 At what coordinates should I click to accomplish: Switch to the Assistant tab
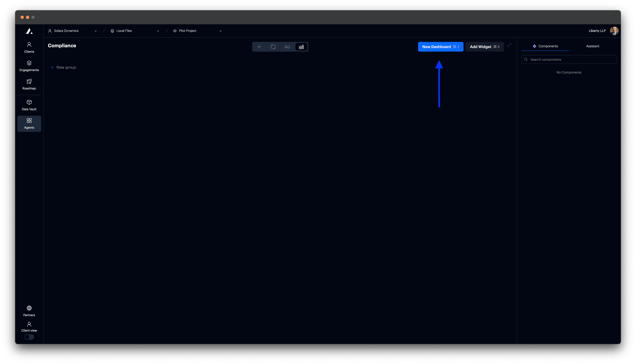(592, 46)
